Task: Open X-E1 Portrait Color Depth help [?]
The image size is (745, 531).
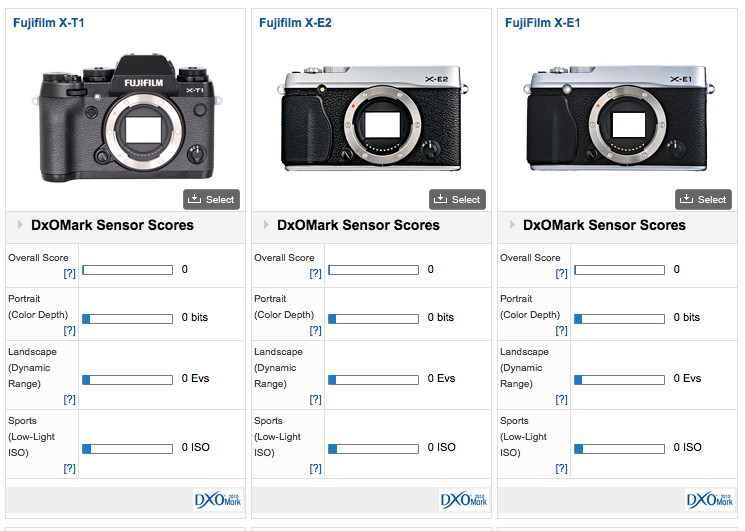Action: click(x=562, y=330)
